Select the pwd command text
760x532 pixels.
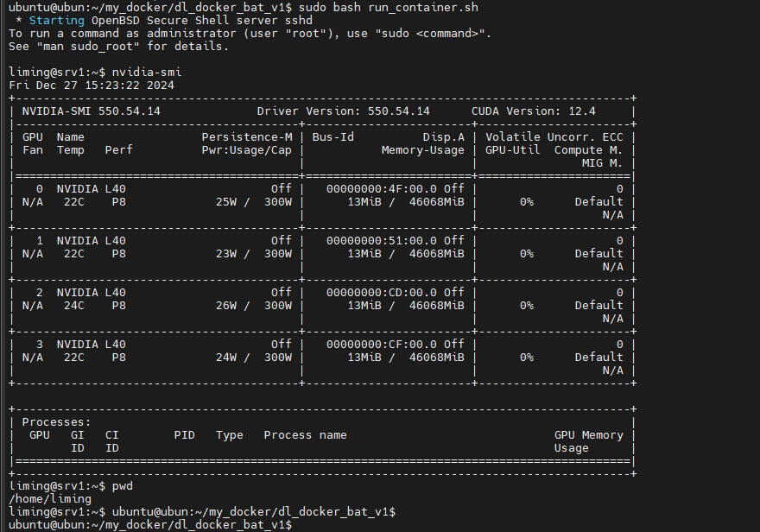(113, 485)
